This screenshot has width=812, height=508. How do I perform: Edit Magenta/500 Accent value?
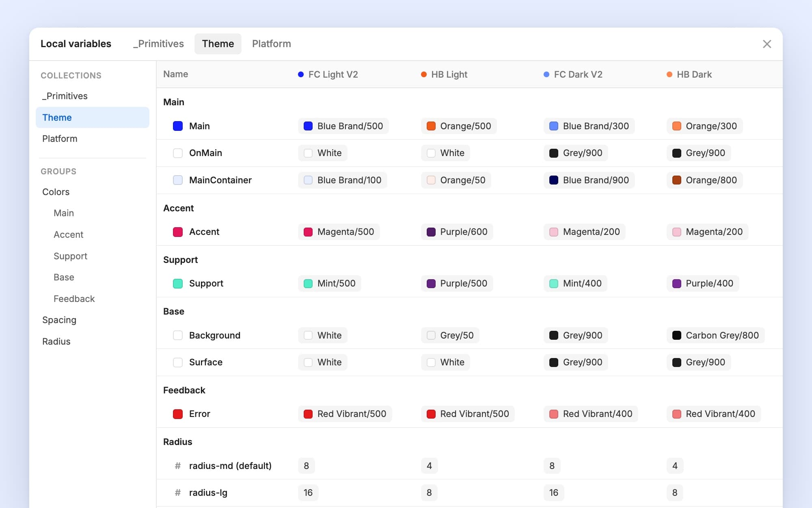[339, 232]
